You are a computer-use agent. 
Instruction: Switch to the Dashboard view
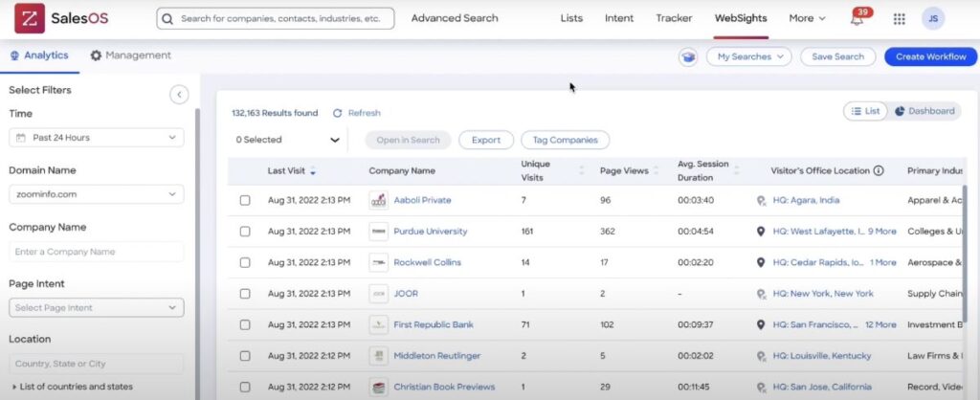(924, 111)
